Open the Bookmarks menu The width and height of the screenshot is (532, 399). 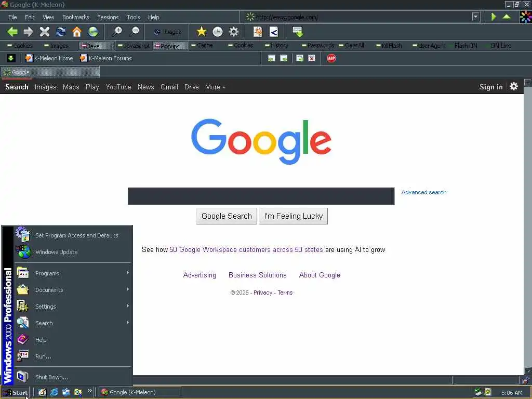tap(76, 17)
